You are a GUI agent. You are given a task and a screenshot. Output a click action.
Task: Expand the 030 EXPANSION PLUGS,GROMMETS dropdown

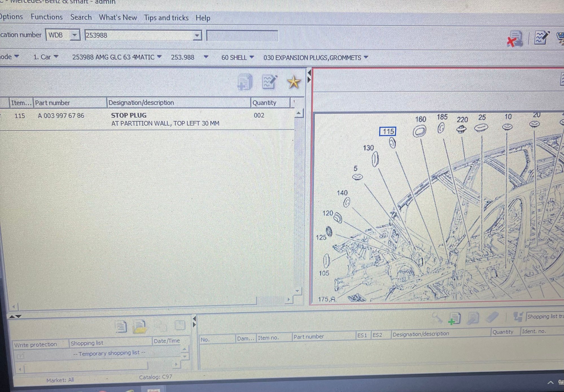click(366, 57)
